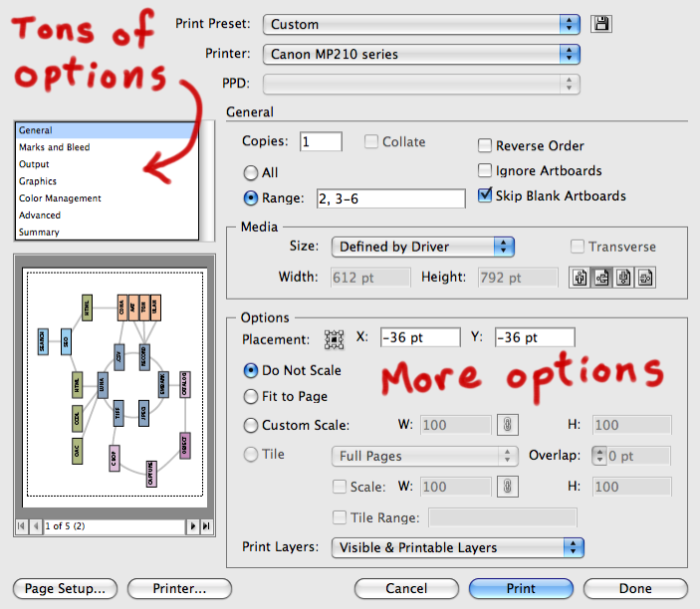Uncheck Skip Blank Artboards
Screen dimensions: 700x609
pos(486,195)
